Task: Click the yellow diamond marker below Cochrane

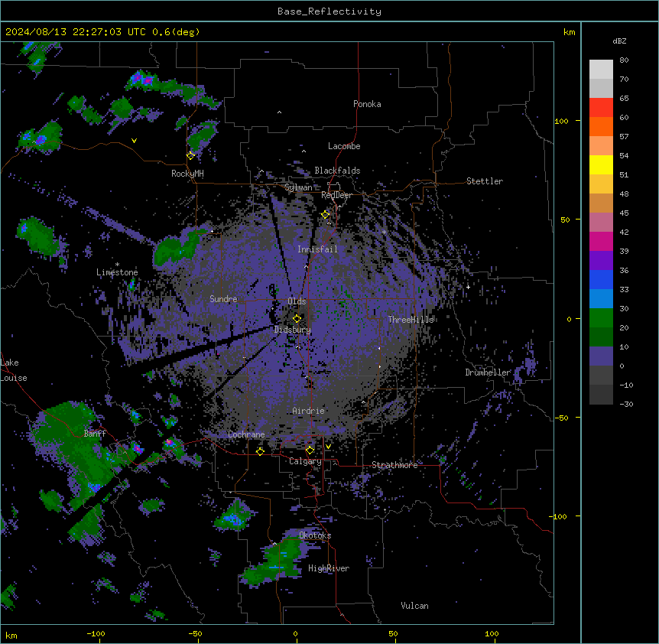Action: [260, 451]
